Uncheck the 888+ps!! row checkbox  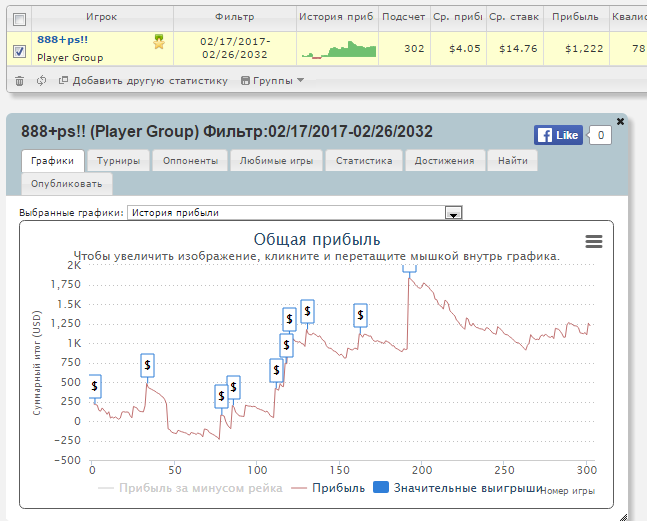[19, 52]
